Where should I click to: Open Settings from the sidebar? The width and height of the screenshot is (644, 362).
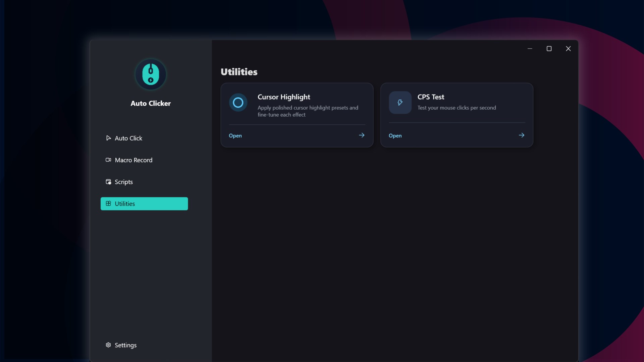click(x=144, y=345)
